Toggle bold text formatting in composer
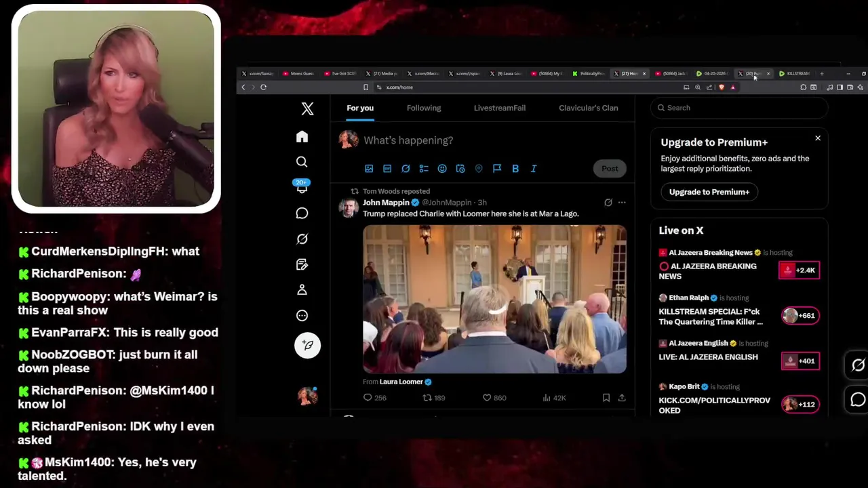The image size is (868, 488). (515, 169)
